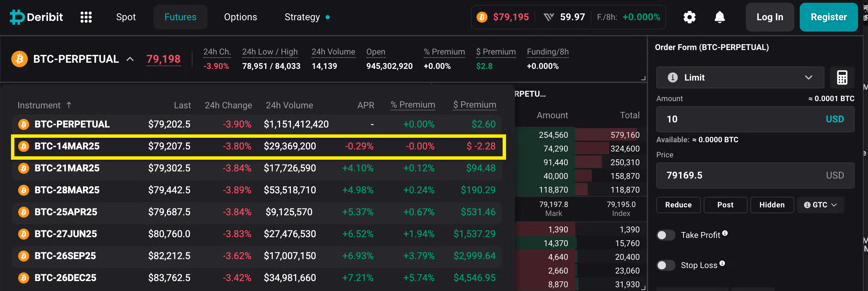
Task: Click the Deribit logo
Action: pos(36,17)
